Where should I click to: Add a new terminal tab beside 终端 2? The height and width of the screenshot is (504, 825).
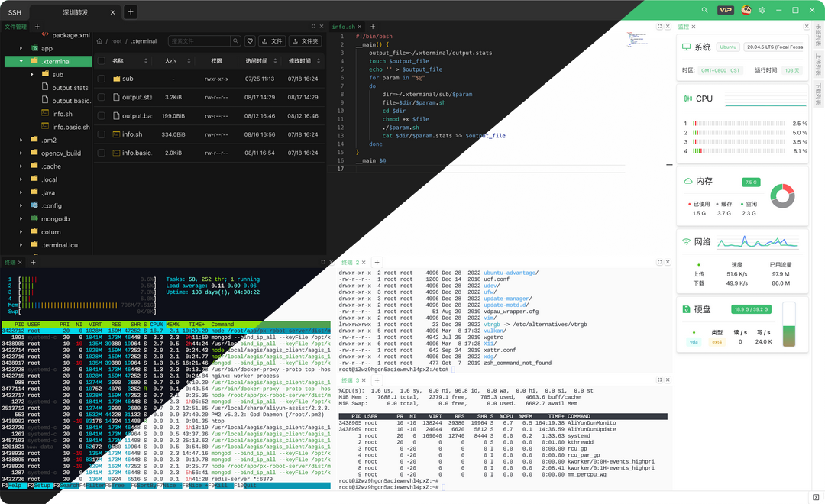(377, 262)
